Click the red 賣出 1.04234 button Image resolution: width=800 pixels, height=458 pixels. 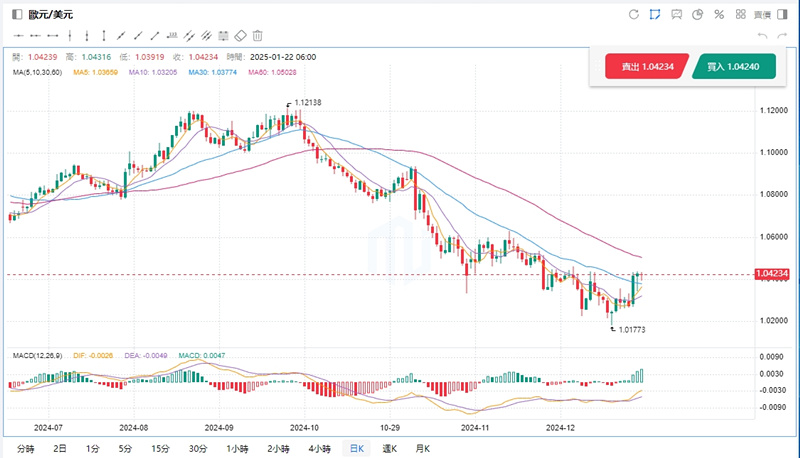tap(646, 67)
